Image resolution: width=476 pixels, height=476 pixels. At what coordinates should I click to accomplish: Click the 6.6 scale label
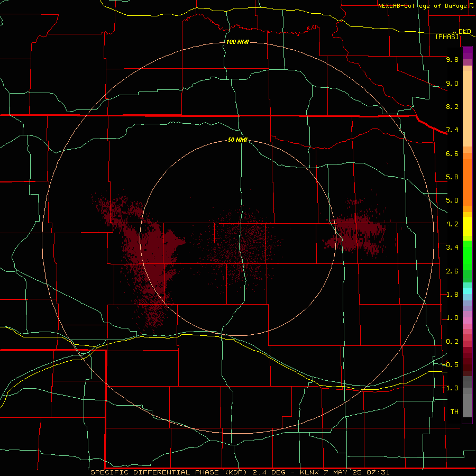point(452,153)
